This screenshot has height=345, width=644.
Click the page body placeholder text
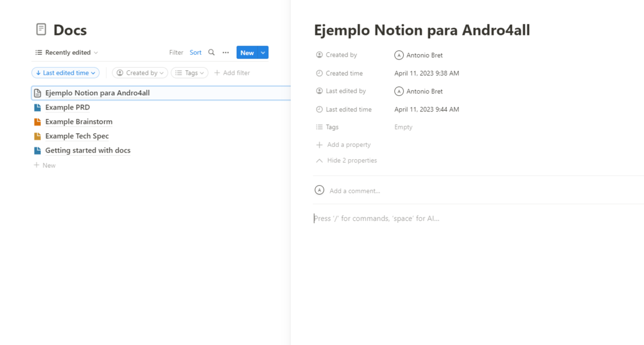[377, 218]
